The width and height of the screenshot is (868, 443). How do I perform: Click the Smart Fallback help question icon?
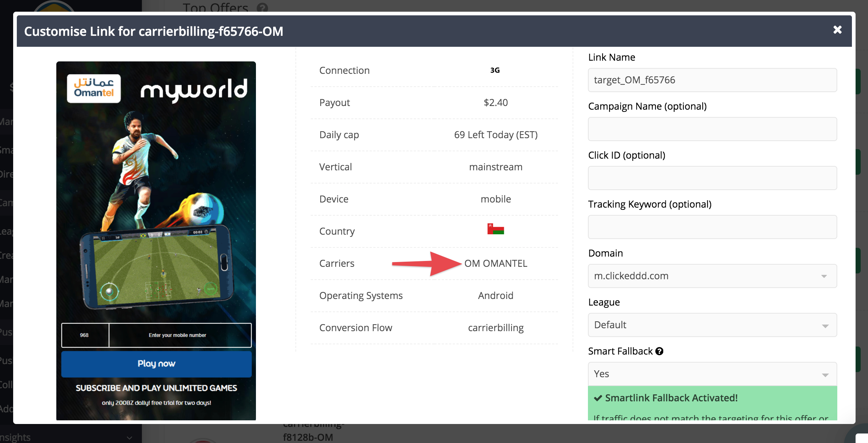(659, 351)
